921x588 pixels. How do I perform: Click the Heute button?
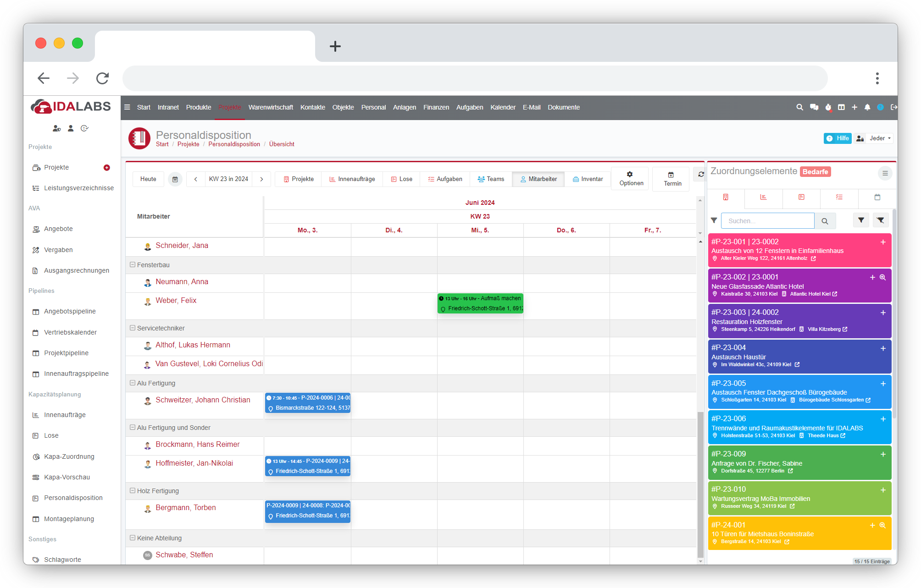[148, 179]
